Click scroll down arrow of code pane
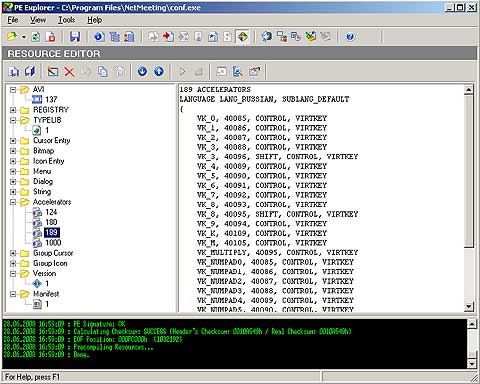Screen dimensions: 480x384 [469, 306]
